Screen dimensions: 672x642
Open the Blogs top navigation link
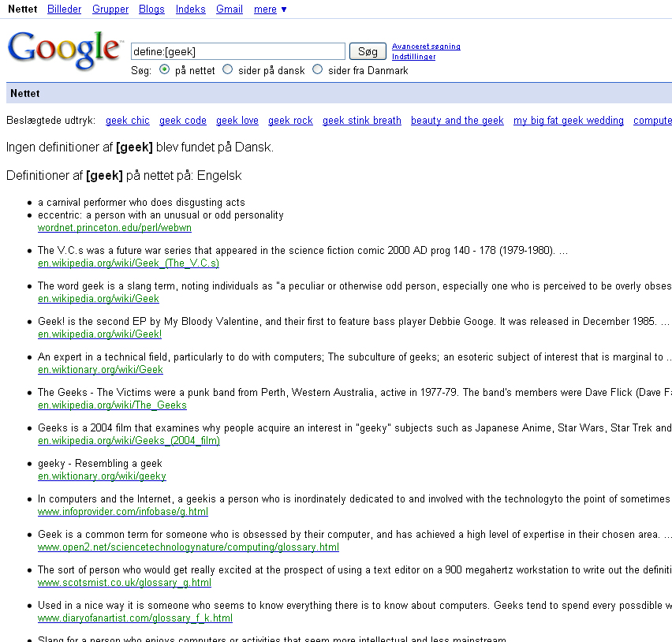pyautogui.click(x=151, y=9)
